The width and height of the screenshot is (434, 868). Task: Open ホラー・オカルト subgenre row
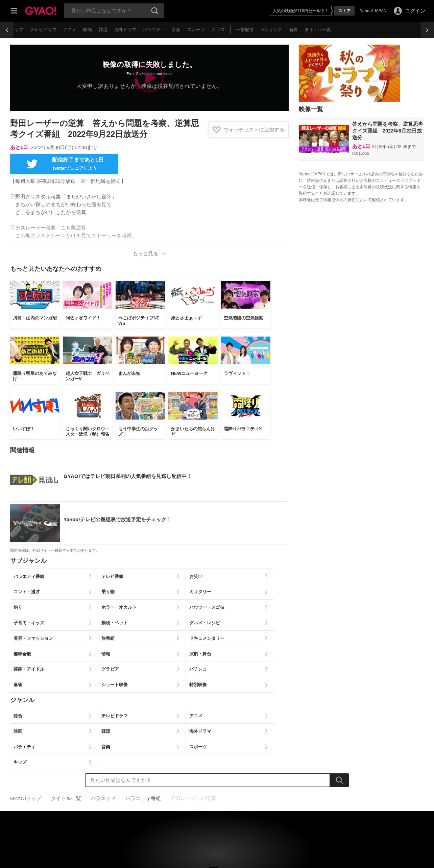point(142,607)
